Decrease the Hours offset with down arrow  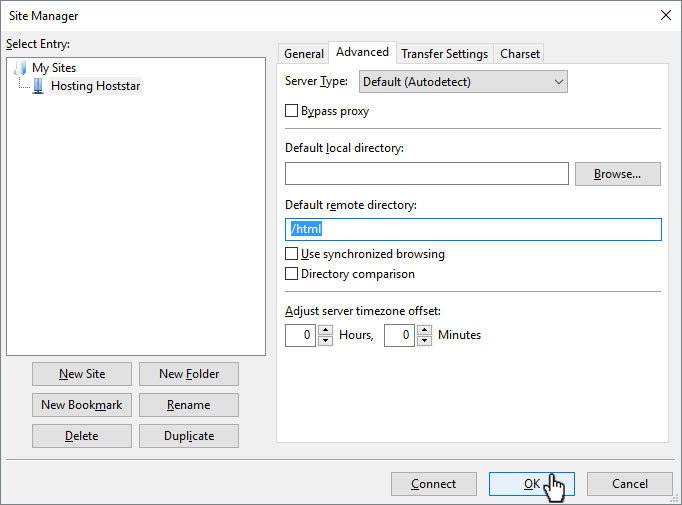pyautogui.click(x=325, y=341)
